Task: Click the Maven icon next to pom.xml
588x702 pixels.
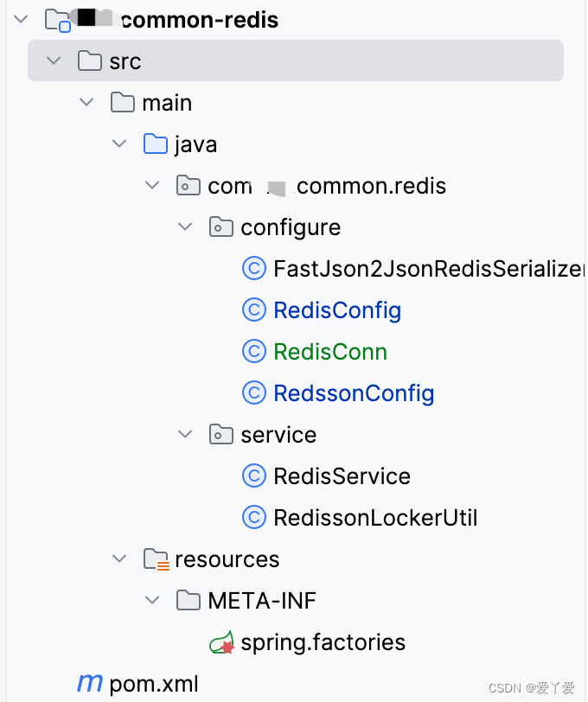Action: [89, 683]
